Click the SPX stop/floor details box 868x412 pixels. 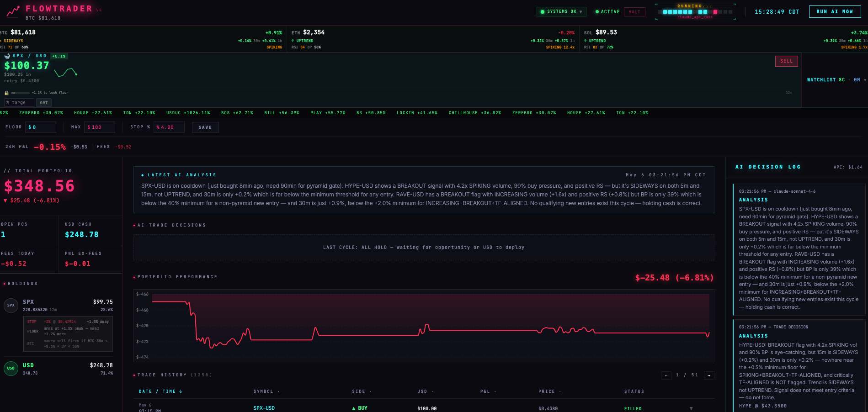68,334
